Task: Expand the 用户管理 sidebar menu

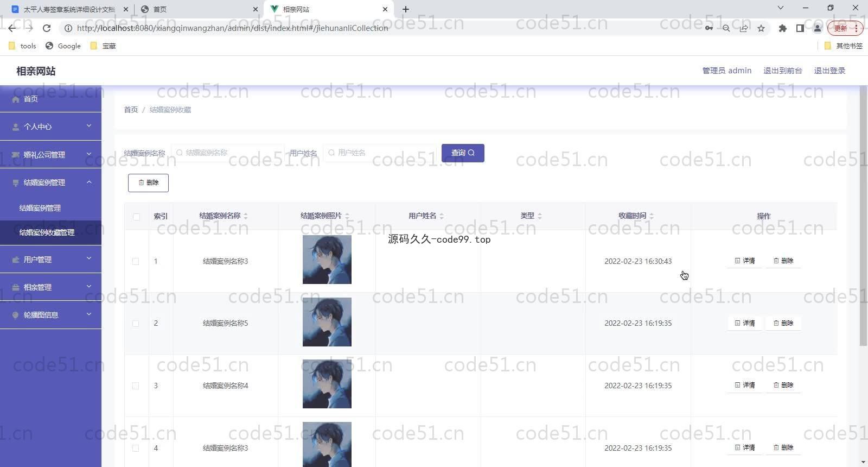Action: [50, 260]
